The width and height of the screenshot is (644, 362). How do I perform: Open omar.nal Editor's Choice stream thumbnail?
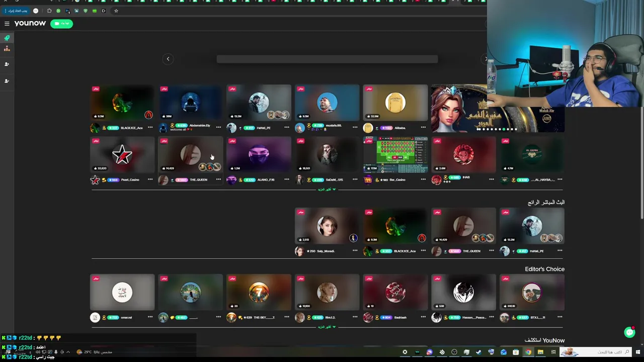(x=122, y=292)
